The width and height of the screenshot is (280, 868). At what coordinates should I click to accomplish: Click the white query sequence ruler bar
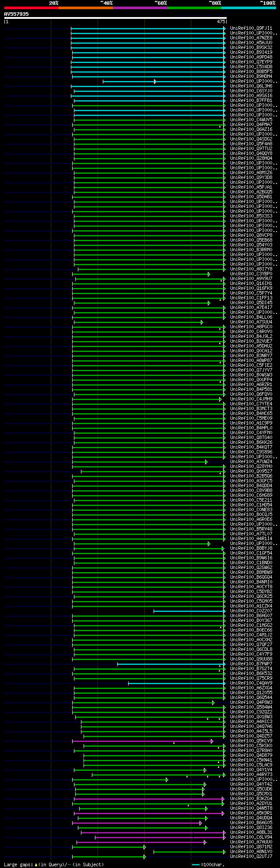click(x=115, y=18)
